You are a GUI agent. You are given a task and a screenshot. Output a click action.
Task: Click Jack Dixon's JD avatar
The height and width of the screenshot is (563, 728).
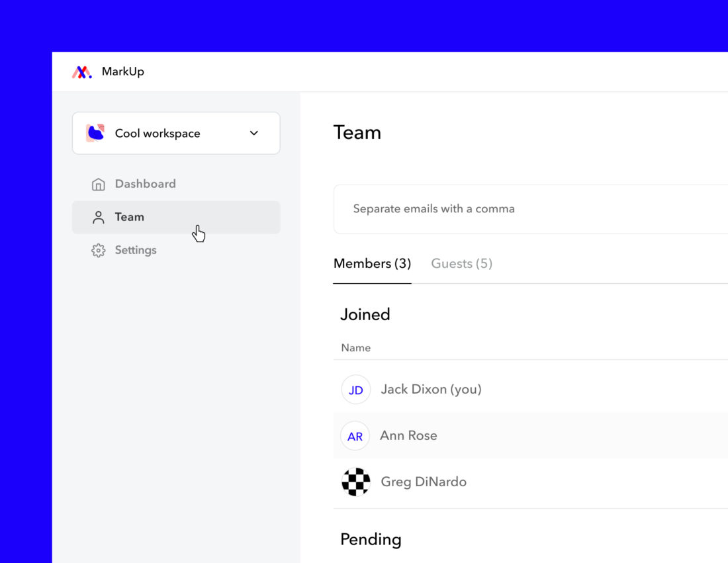click(355, 389)
